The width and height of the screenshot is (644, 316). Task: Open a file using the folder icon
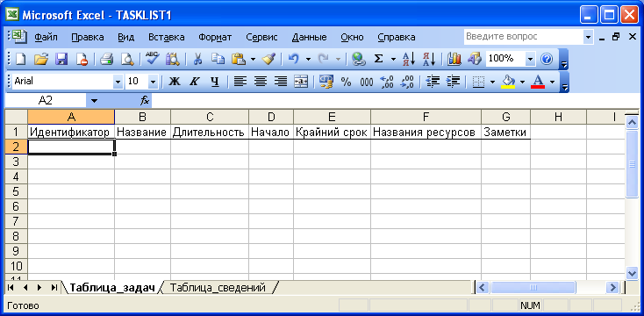point(41,59)
